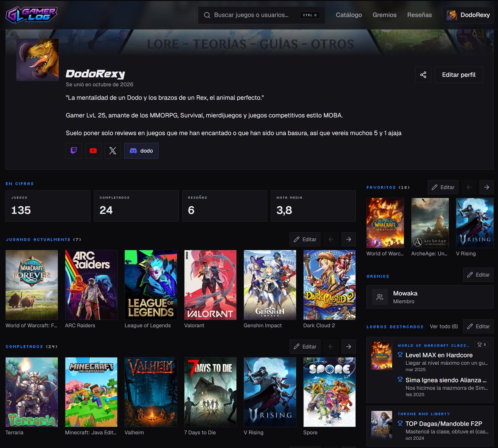The image size is (498, 448).
Task: Click the search magnifier icon
Action: point(207,15)
